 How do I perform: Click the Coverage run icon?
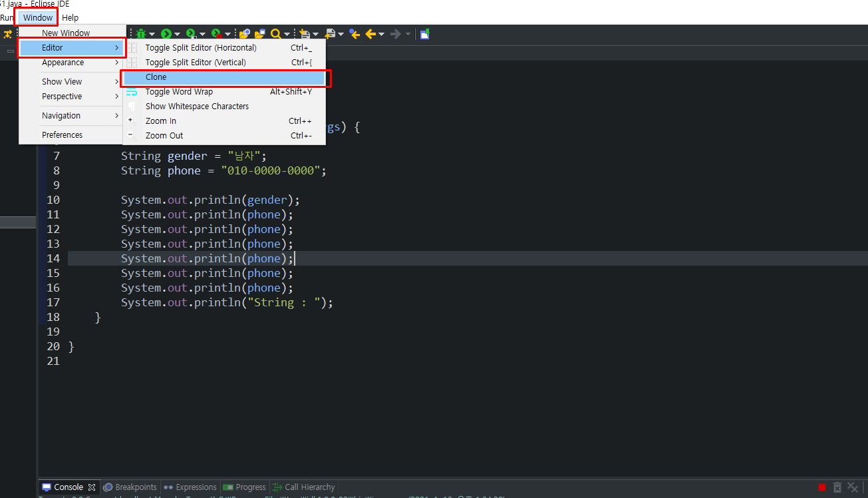(191, 33)
